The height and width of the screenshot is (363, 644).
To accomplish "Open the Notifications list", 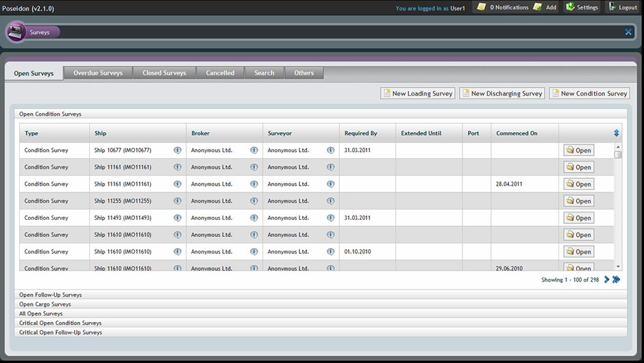I will tap(503, 8).
